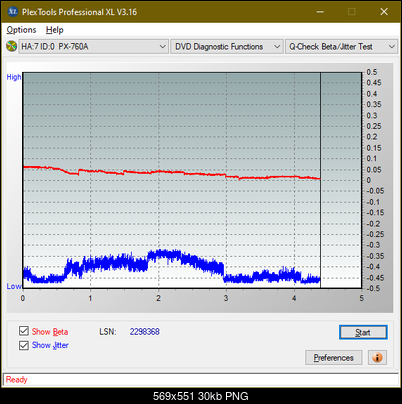Open the Help menu
This screenshot has height=404, width=402.
54,30
